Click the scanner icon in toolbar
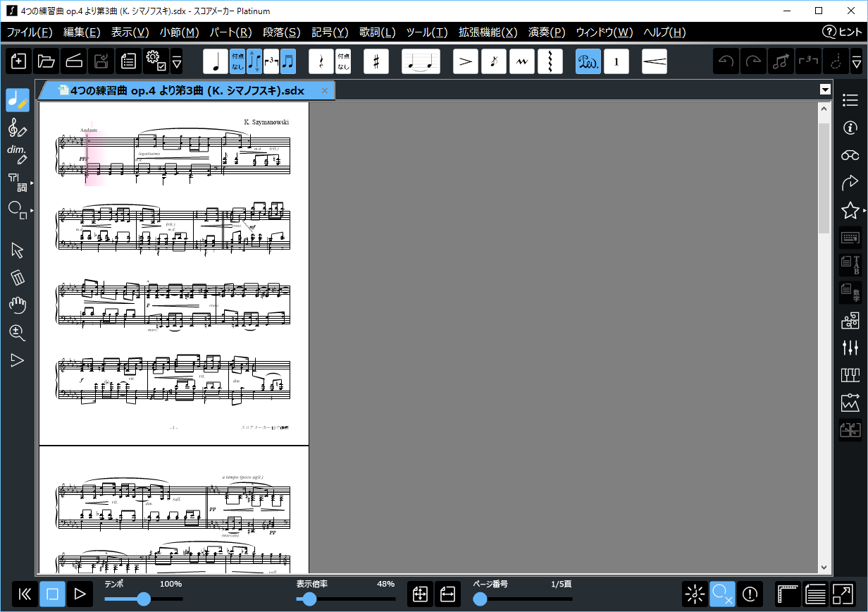Viewport: 868px width, 612px height. tap(74, 62)
